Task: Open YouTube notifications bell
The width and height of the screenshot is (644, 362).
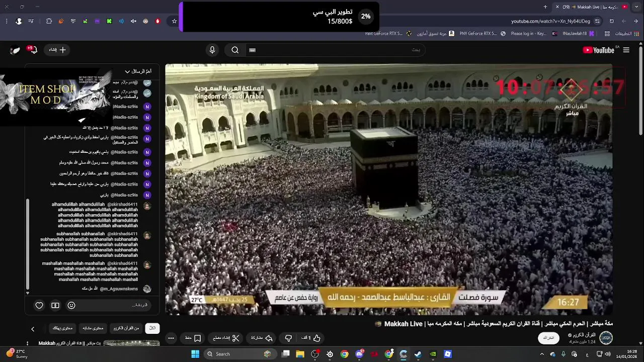Action: point(33,50)
